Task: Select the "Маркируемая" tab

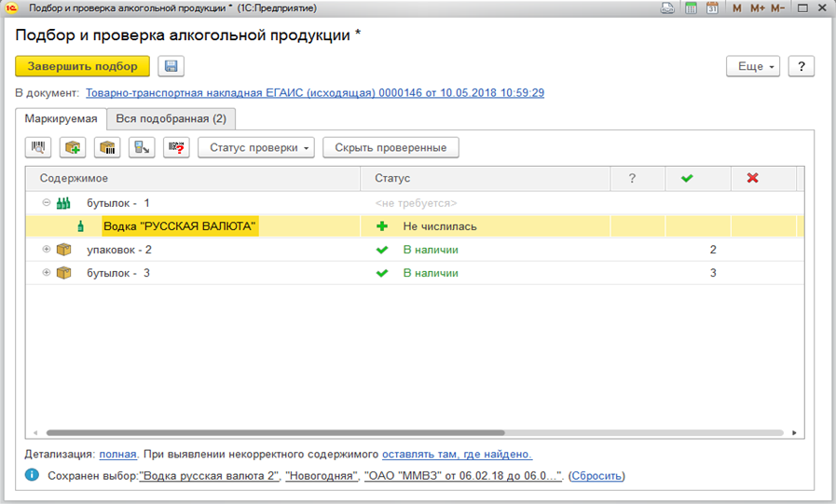Action: (x=61, y=119)
